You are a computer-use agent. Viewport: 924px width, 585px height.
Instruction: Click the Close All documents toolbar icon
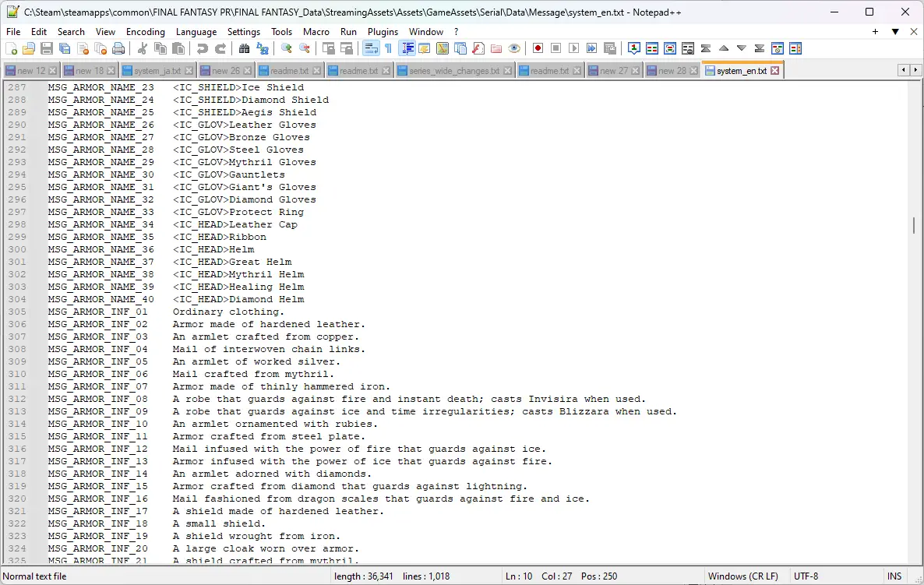(101, 49)
